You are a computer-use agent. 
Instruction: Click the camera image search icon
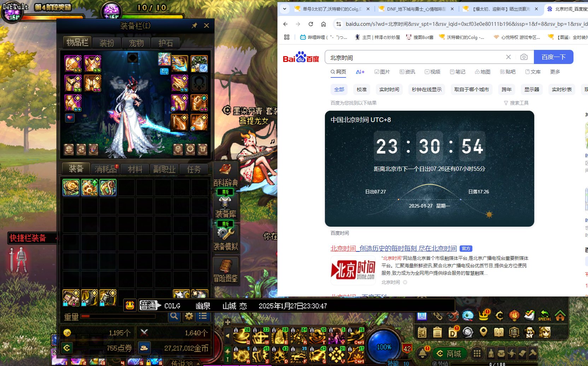(x=524, y=57)
